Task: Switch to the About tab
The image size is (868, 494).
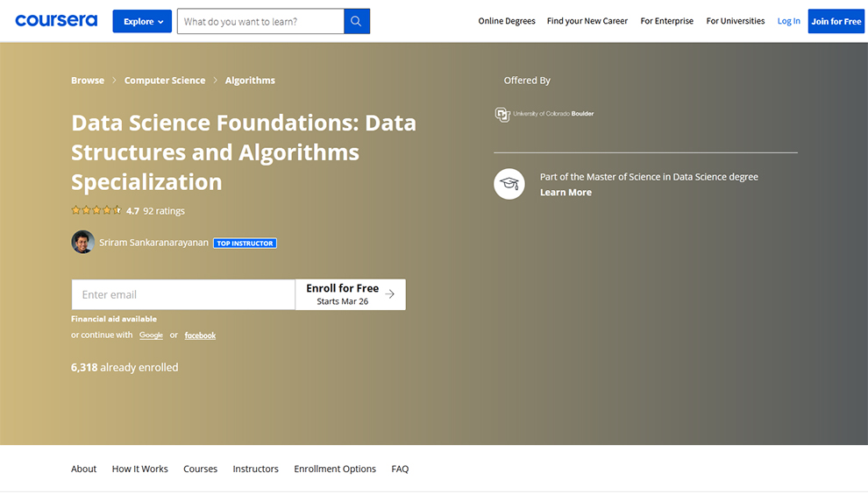Action: click(83, 469)
